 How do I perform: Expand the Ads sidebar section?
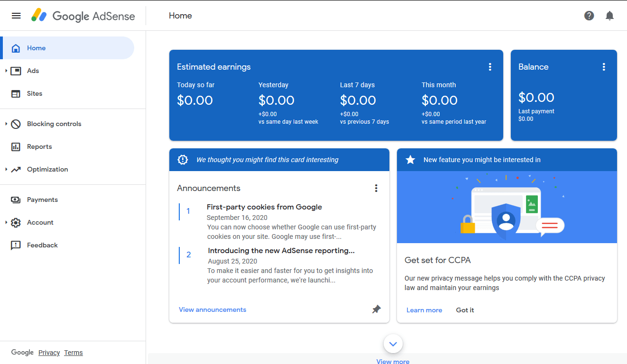(6, 71)
